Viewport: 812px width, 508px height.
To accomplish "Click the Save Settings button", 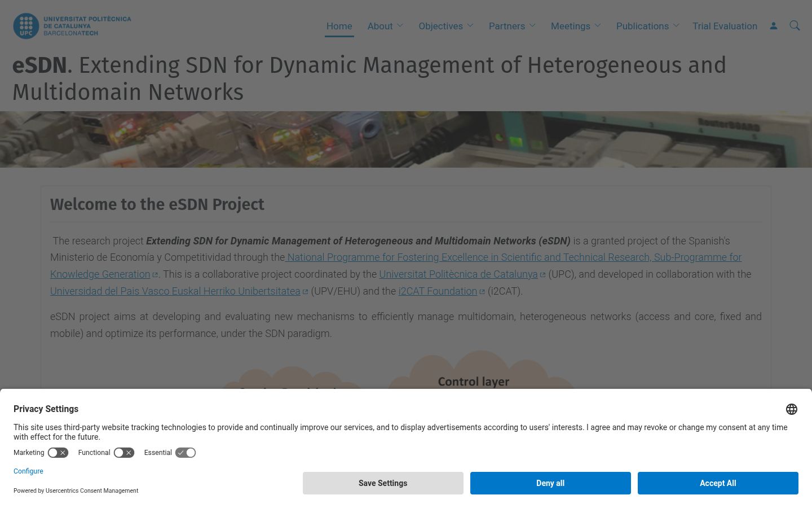I will [x=383, y=483].
